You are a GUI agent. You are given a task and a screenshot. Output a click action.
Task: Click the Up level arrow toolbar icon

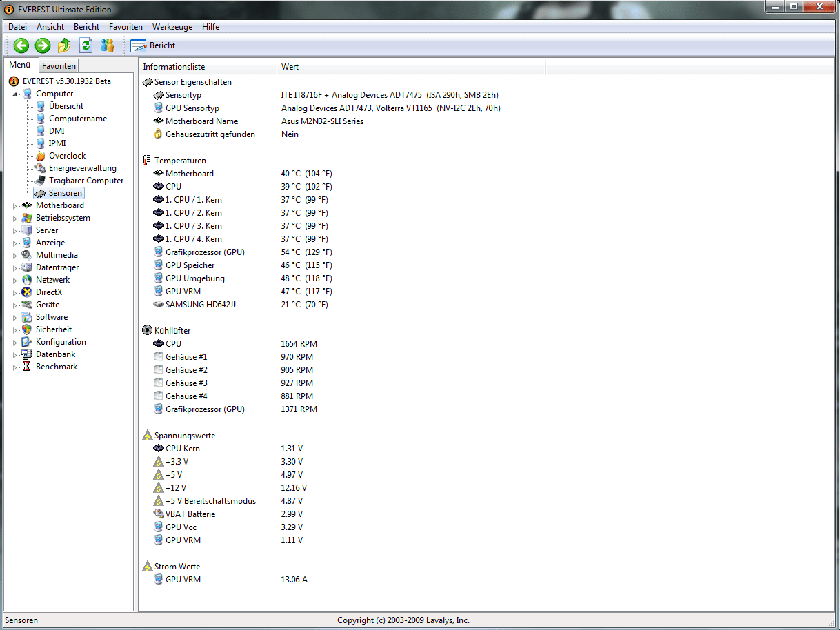64,45
